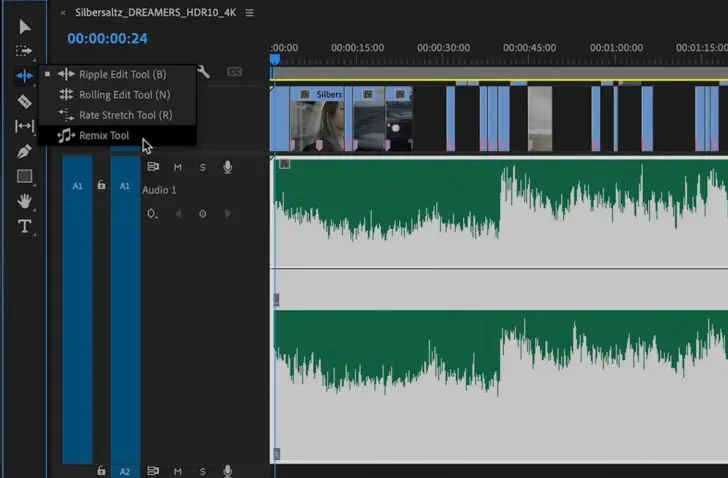Image resolution: width=728 pixels, height=478 pixels.
Task: Select the Track Select Forward tool
Action: [24, 51]
